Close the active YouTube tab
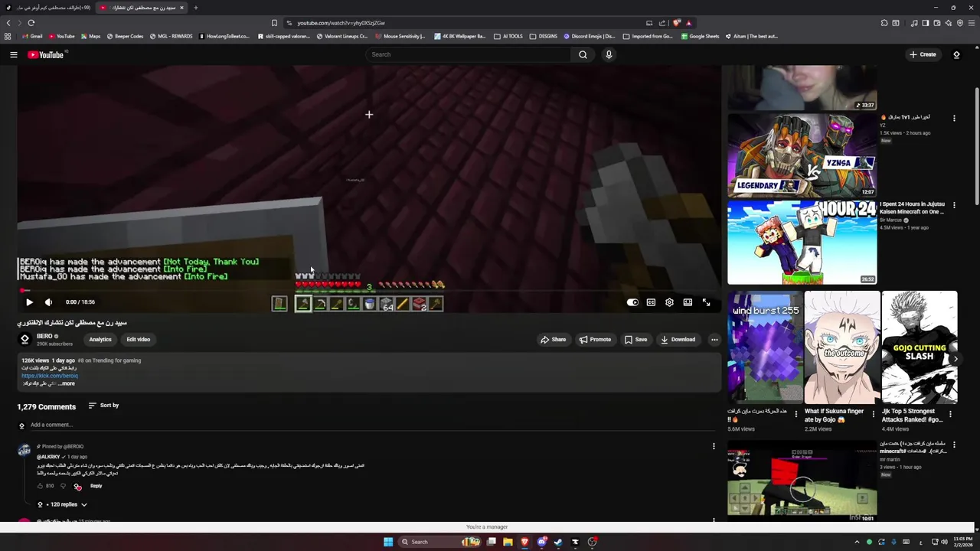This screenshot has height=551, width=980. click(181, 8)
